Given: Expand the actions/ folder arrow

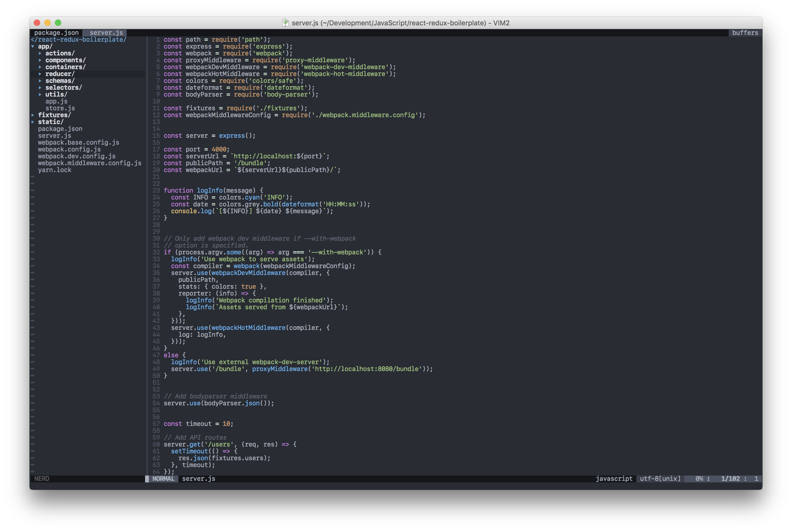Looking at the screenshot, I should (x=40, y=53).
